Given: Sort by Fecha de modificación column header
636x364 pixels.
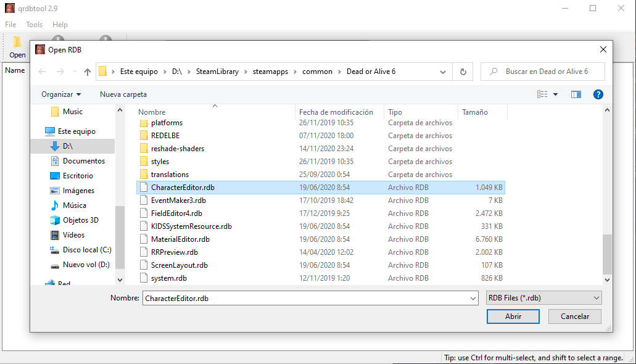Looking at the screenshot, I should (339, 112).
